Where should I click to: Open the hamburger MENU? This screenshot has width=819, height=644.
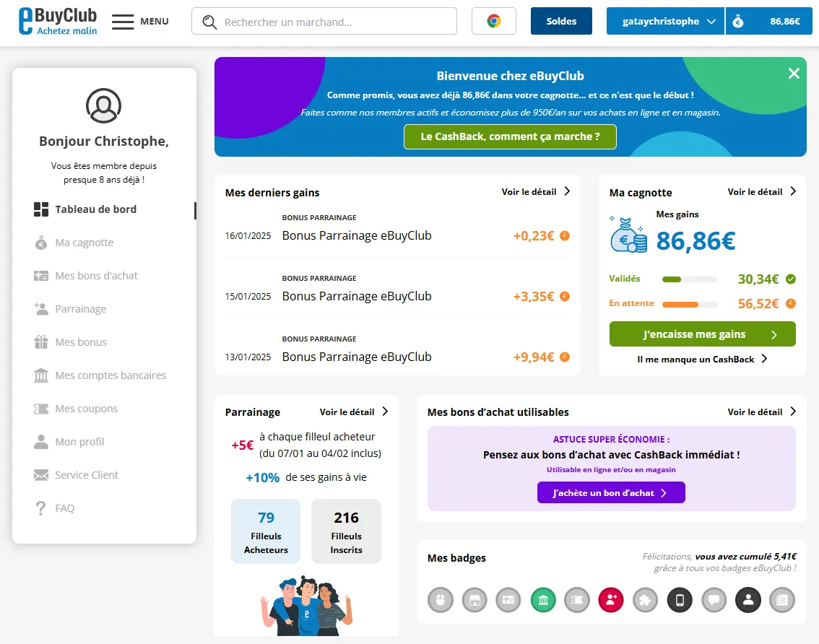pos(140,22)
